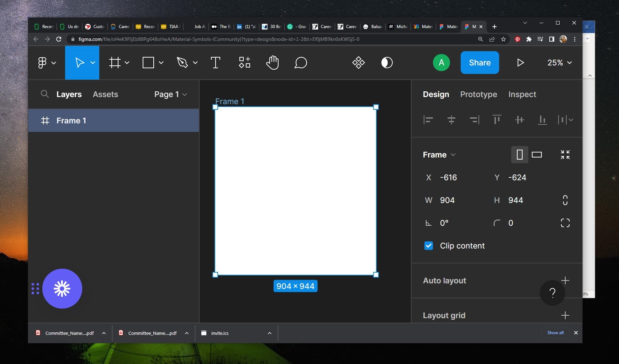The image size is (619, 364).
Task: Align left icon in Design panel
Action: [428, 120]
